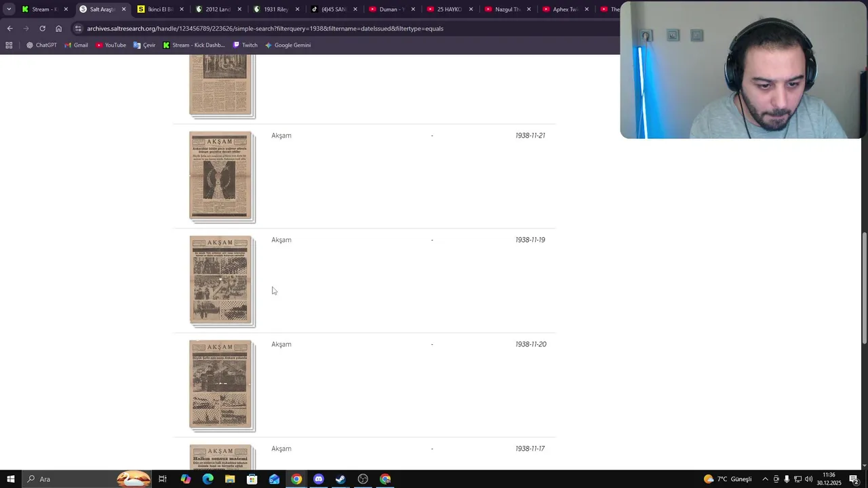Open the Google Gemini bookmark
This screenshot has width=868, height=488.
point(288,45)
